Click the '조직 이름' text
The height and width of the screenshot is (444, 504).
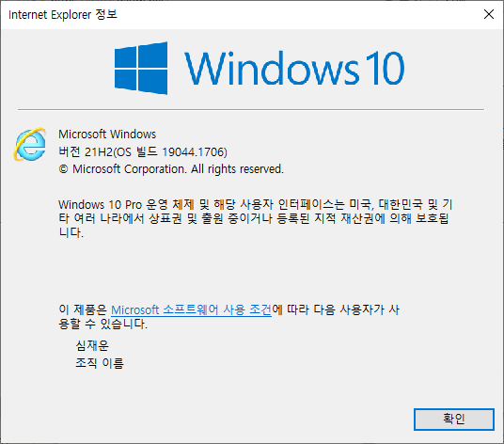click(x=100, y=363)
